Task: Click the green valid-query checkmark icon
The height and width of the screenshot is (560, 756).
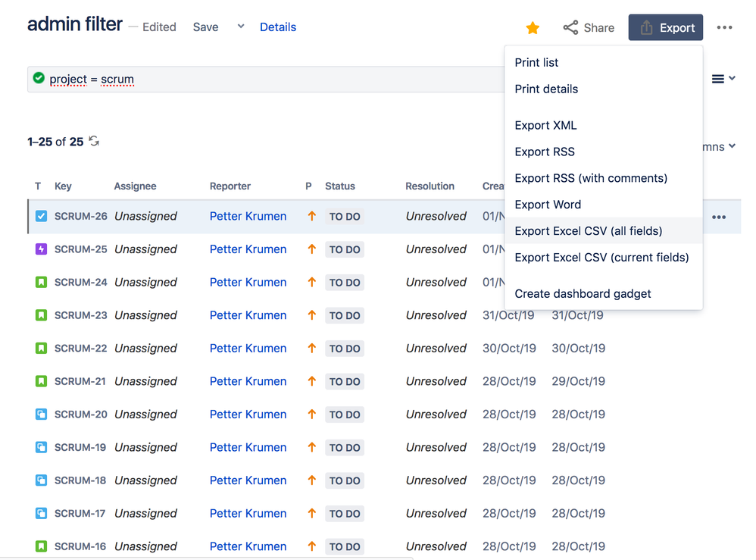Action: (x=38, y=79)
